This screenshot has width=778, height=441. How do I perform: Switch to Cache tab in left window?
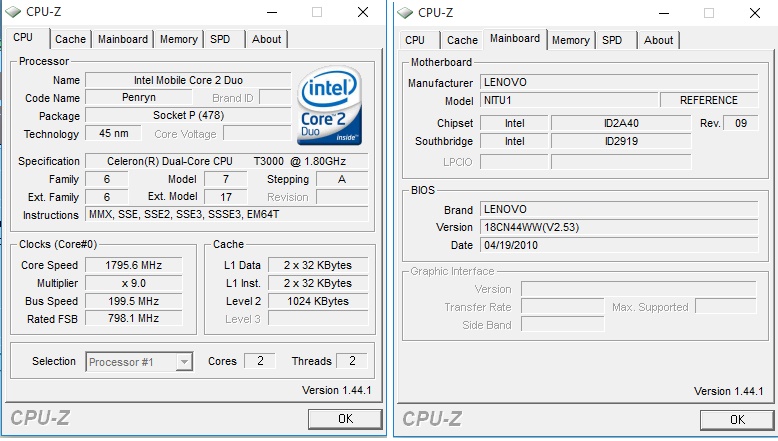coord(70,39)
